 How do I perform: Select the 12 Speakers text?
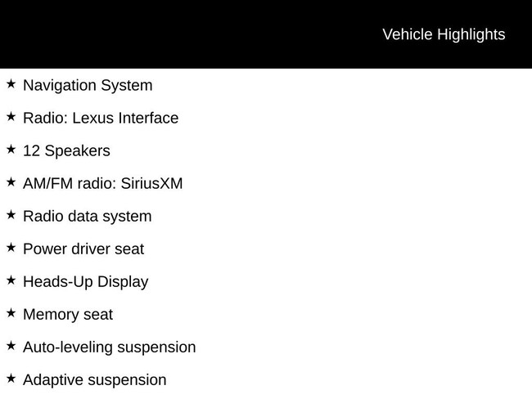[x=66, y=150]
